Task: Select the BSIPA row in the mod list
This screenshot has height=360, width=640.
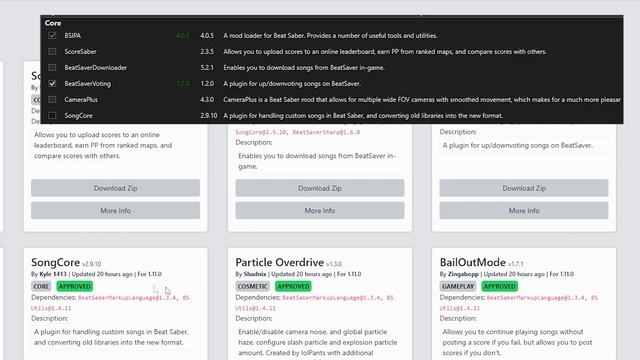Action: click(x=331, y=36)
